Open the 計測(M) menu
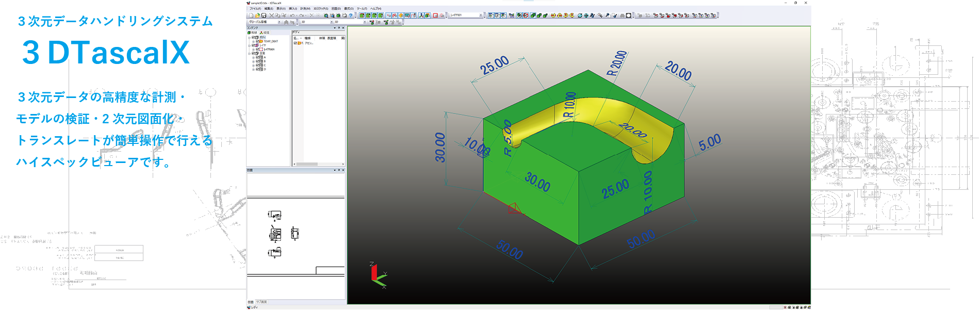This screenshot has width=980, height=310. (x=305, y=9)
